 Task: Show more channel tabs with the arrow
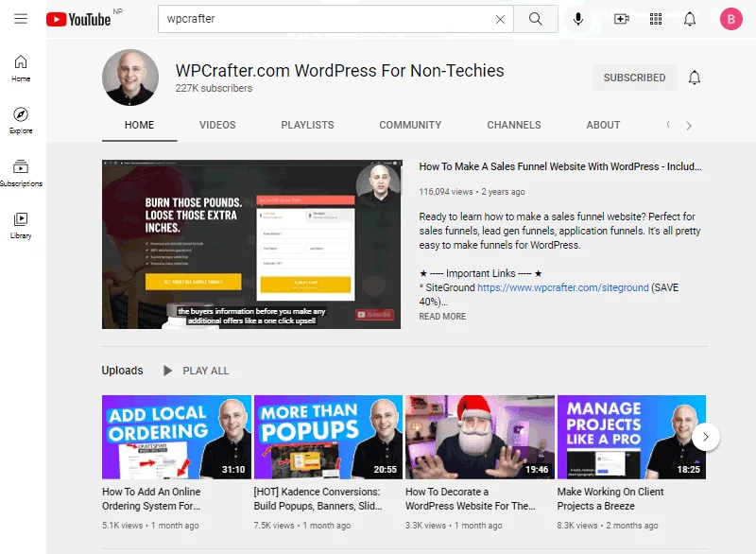pos(689,126)
